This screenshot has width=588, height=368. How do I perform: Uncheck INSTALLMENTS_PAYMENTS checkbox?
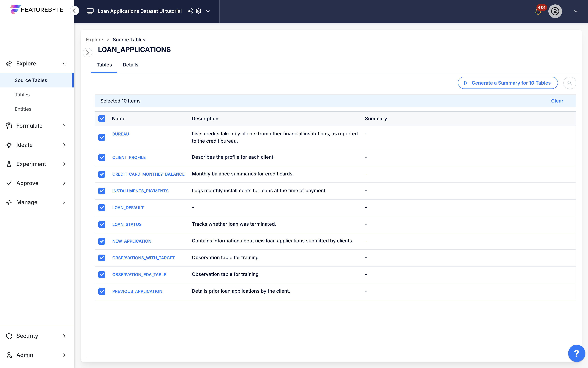tap(102, 191)
